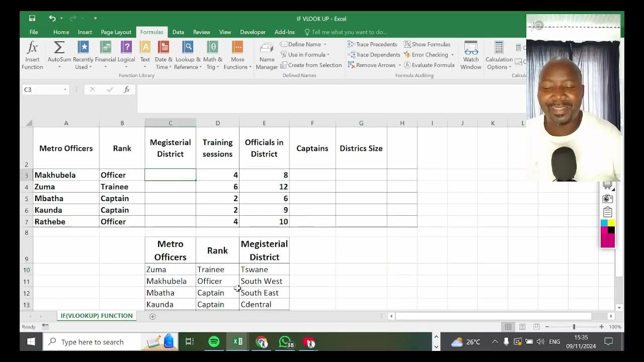This screenshot has width=644, height=362.
Task: Undo the last action
Action: click(x=52, y=19)
